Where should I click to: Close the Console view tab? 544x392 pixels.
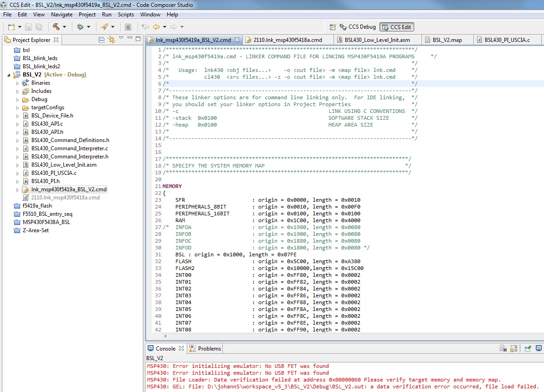coord(181,348)
